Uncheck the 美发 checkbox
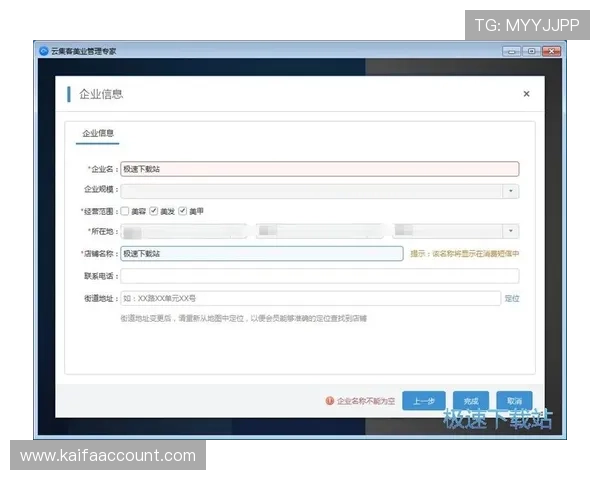The height and width of the screenshot is (480, 600). pyautogui.click(x=153, y=211)
